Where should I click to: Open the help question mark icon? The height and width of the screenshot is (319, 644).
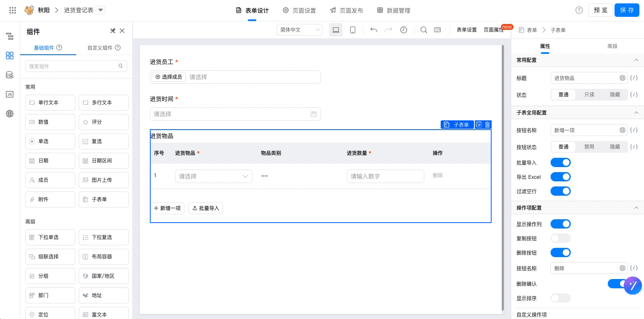tap(579, 11)
